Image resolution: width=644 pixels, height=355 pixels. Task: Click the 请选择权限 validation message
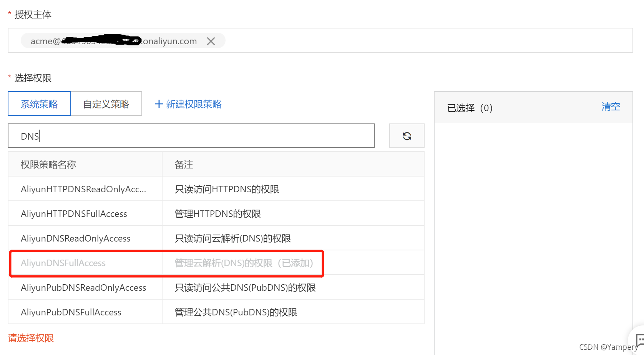[31, 338]
